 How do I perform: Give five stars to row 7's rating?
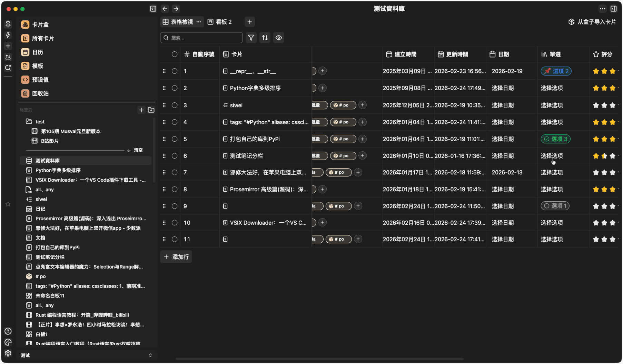click(620, 172)
